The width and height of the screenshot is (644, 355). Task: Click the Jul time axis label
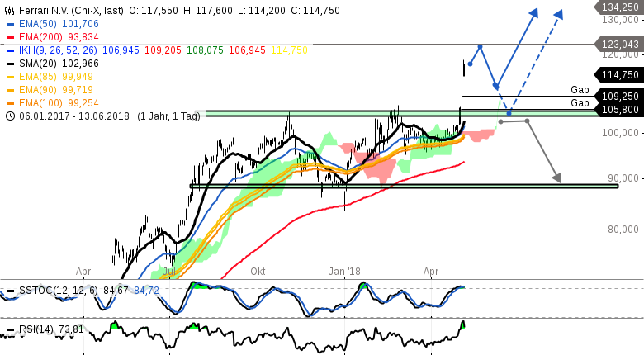(x=169, y=272)
